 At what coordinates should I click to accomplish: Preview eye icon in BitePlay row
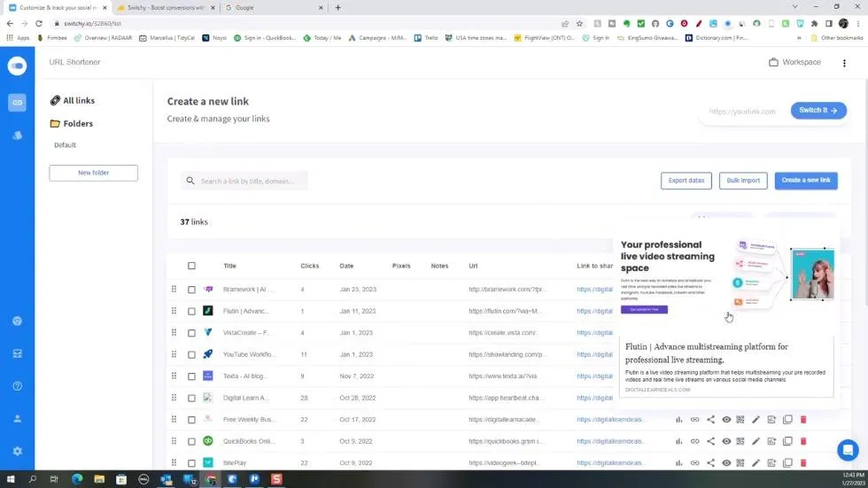pos(726,462)
